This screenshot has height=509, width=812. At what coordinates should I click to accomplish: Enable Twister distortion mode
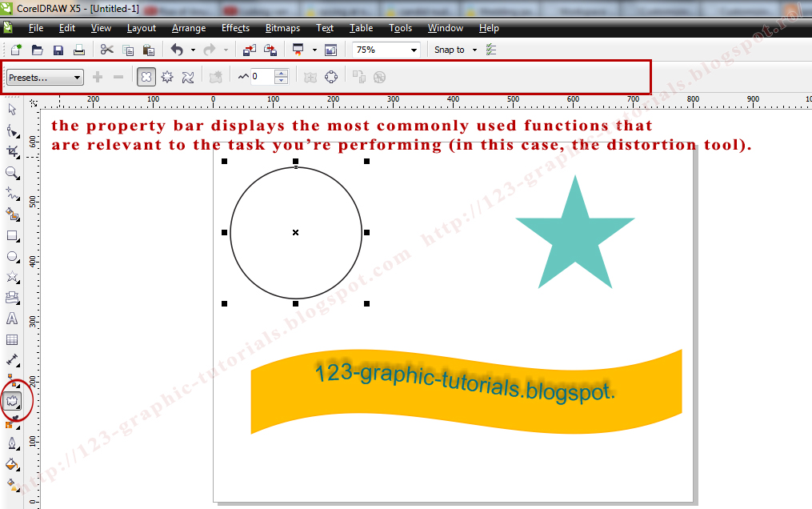(189, 76)
